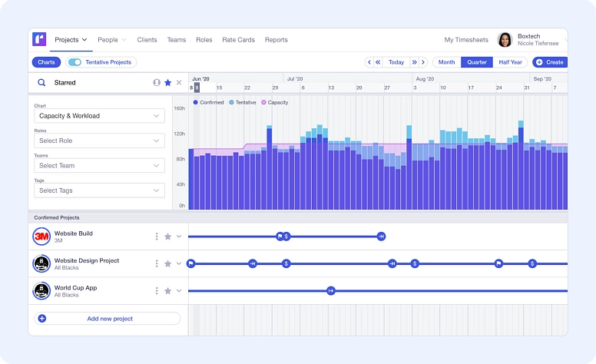
Task: Click the Runn logo icon
Action: 39,39
